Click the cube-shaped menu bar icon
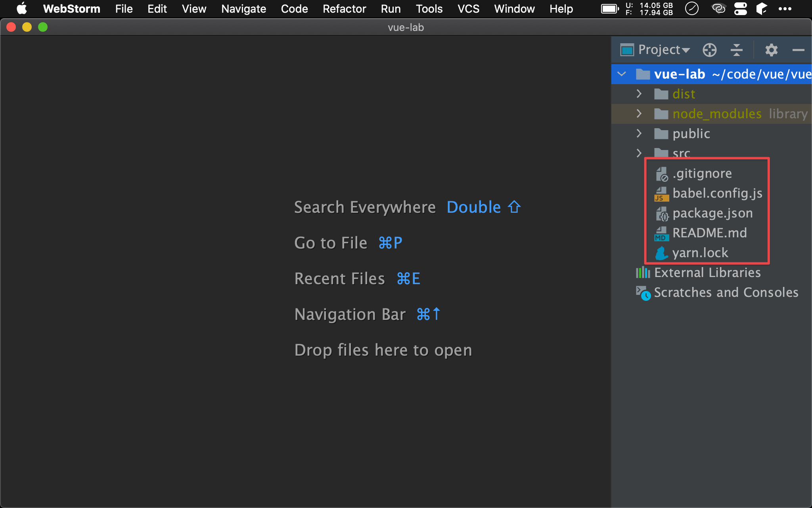The width and height of the screenshot is (812, 508). [761, 9]
